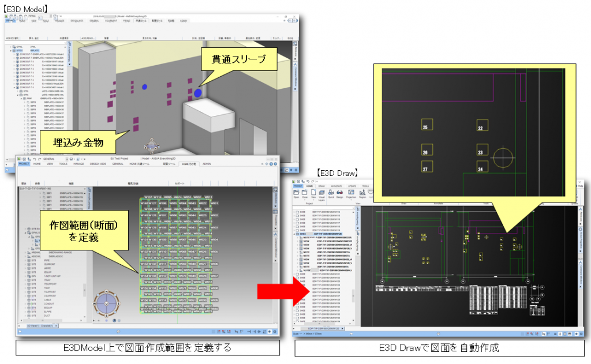Viewport: 591px width, 364px height.
Task: Click the message bubble icon in E3D Draw status bar
Action: [x=439, y=333]
